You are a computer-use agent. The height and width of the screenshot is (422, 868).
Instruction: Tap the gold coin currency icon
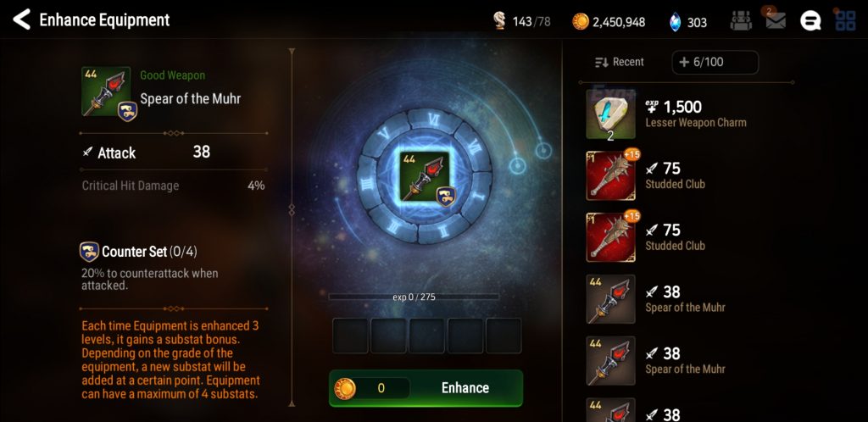[x=580, y=21]
